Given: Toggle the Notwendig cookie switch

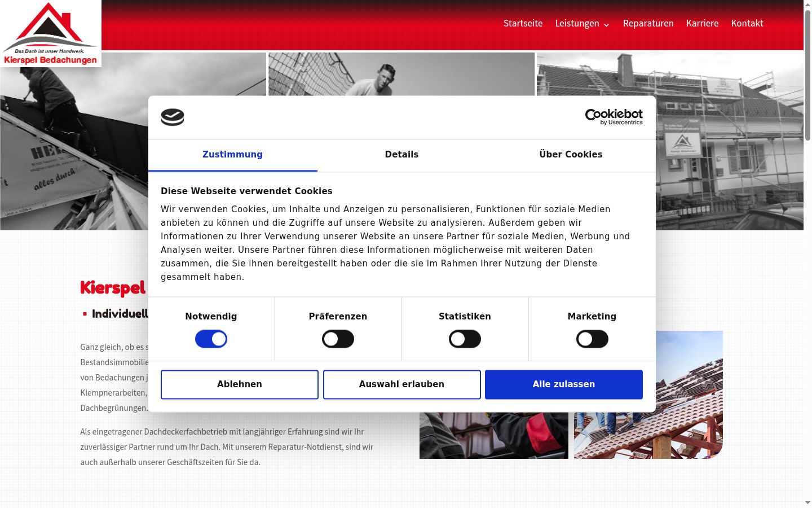Looking at the screenshot, I should tap(211, 339).
